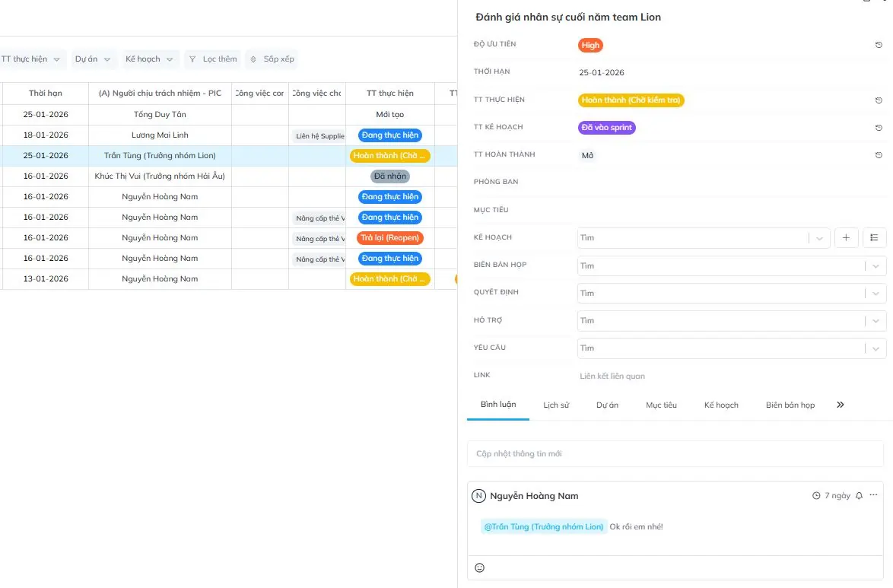The width and height of the screenshot is (893, 588).
Task: Click the Sắp xếp sort button
Action: (x=272, y=59)
